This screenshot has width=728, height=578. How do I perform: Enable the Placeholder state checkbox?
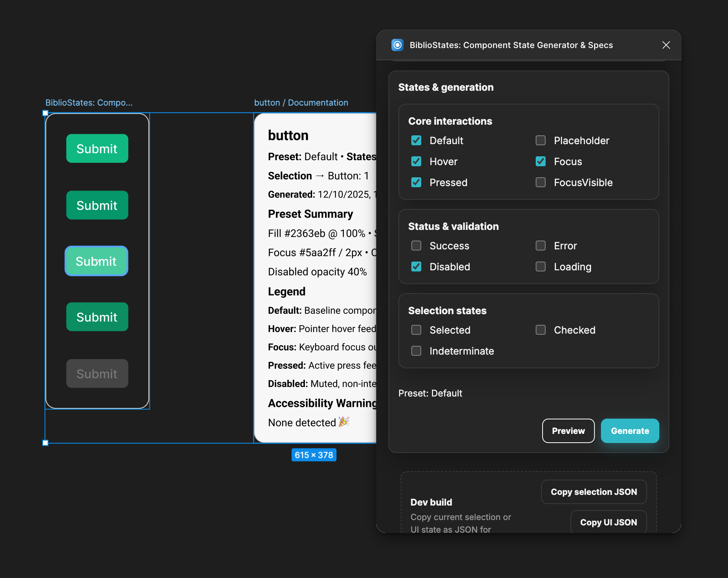pyautogui.click(x=540, y=140)
